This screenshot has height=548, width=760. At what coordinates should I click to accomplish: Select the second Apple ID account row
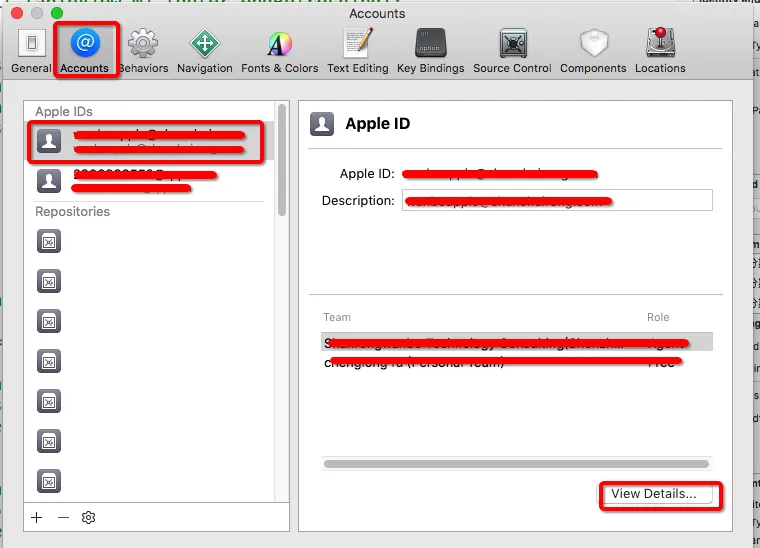pos(149,181)
